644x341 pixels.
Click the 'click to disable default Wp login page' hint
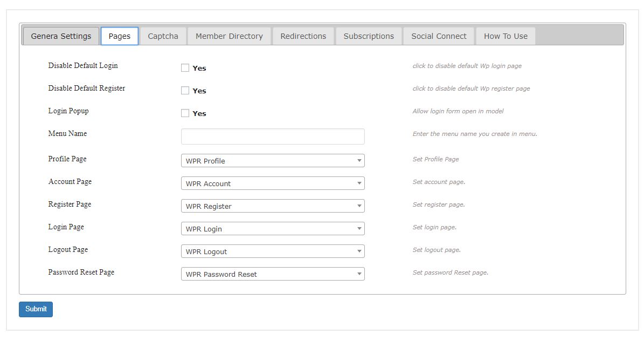[x=467, y=66]
